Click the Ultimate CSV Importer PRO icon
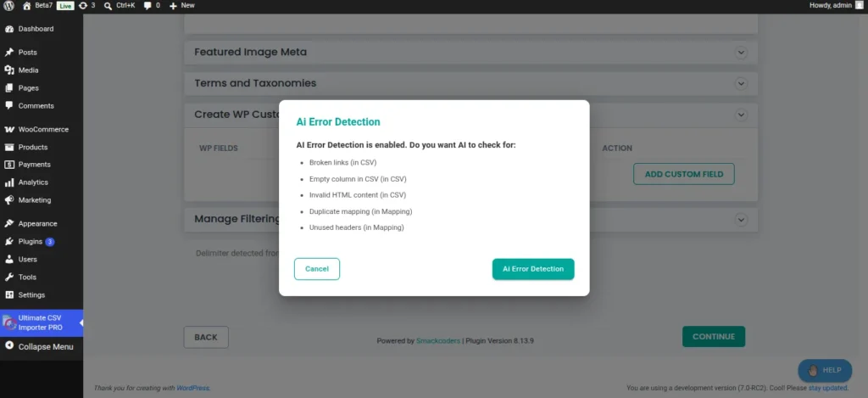The width and height of the screenshot is (868, 398). 8,322
